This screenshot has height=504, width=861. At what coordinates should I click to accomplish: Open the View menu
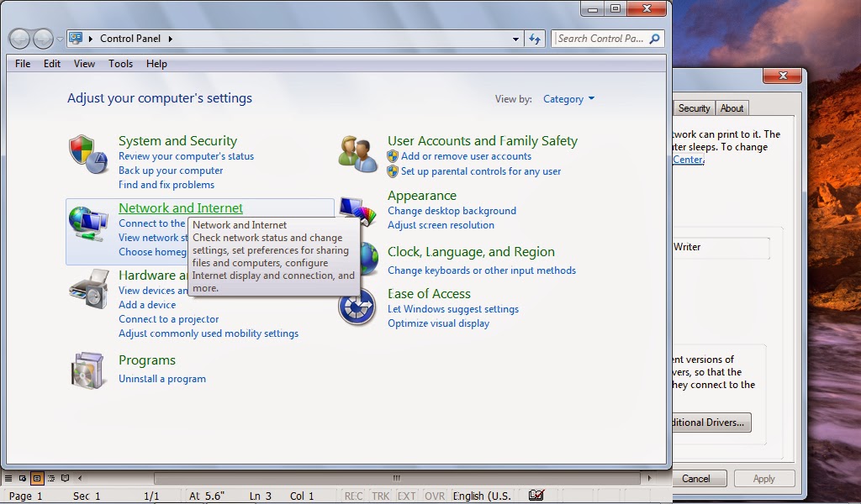[84, 64]
